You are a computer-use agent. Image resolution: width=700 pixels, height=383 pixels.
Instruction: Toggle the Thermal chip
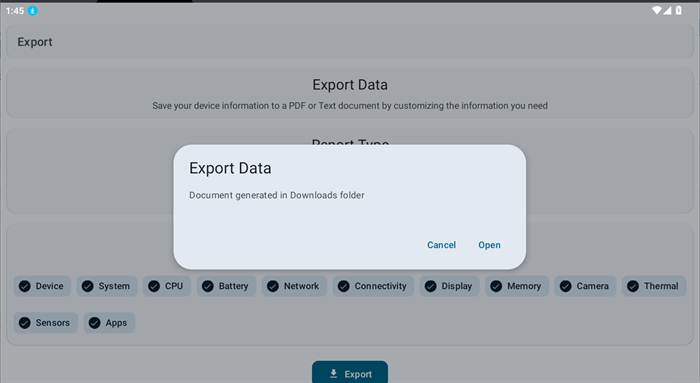(x=654, y=286)
